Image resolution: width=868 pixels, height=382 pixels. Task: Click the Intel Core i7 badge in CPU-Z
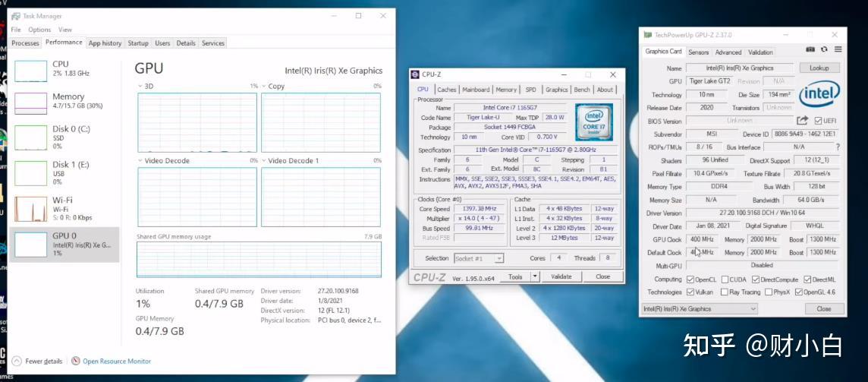593,122
